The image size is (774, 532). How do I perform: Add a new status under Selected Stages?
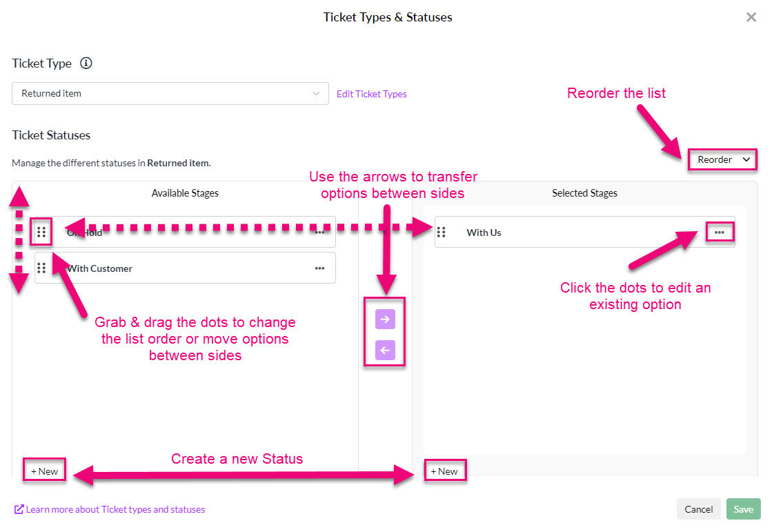(x=445, y=471)
